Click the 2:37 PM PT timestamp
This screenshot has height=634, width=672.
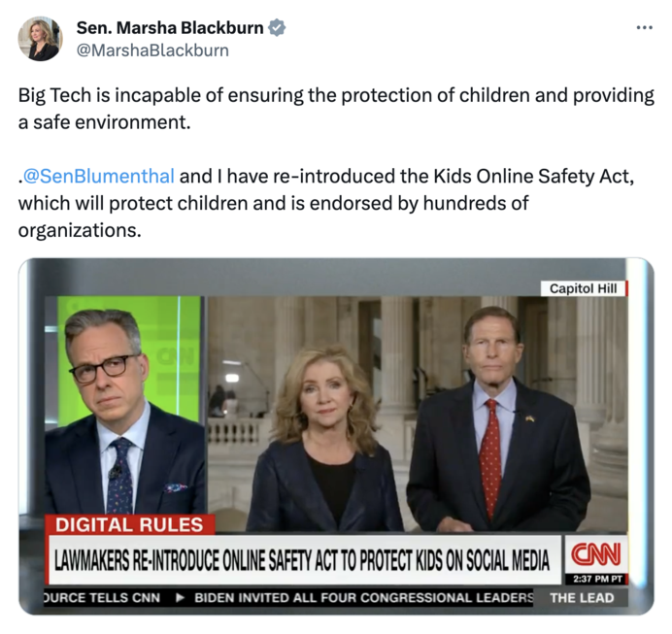point(597,580)
